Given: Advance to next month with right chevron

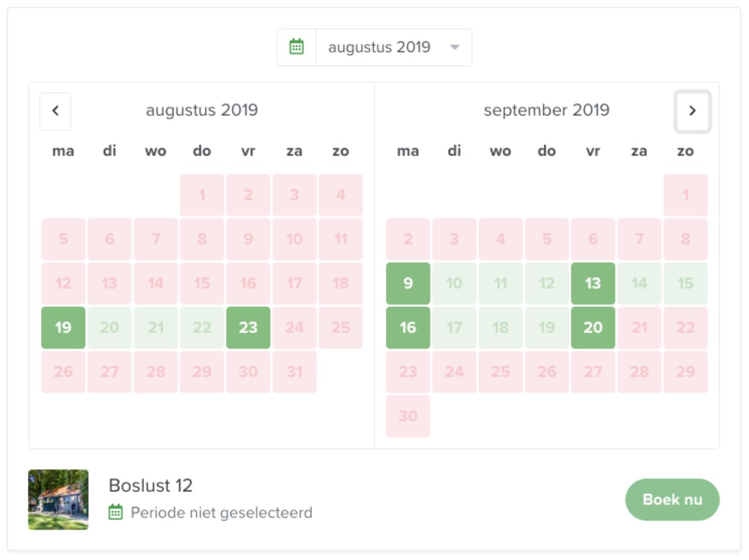Looking at the screenshot, I should [692, 111].
